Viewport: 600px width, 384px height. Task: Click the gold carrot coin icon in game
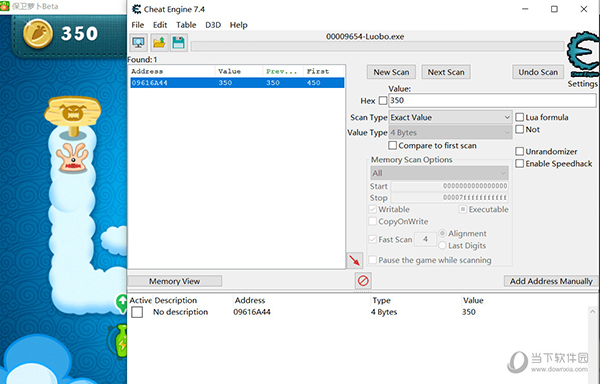(x=38, y=34)
